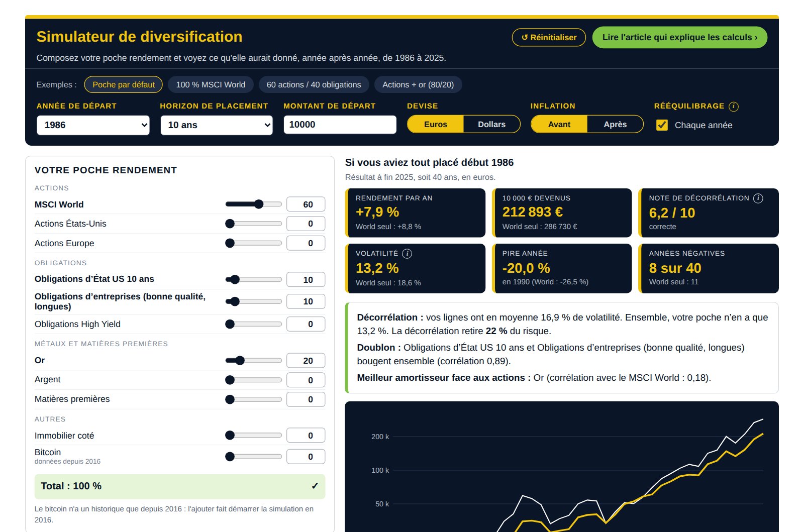Click the "212 893 €" result value
The height and width of the screenshot is (532, 804).
point(532,212)
